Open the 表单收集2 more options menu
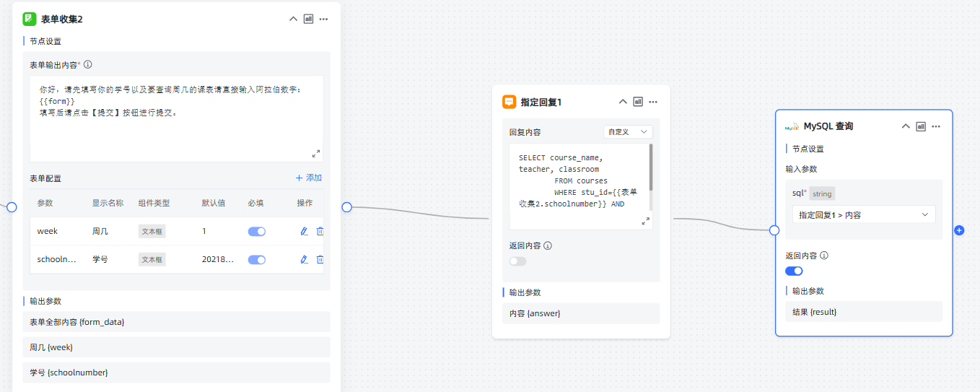This screenshot has height=392, width=980. tap(323, 19)
